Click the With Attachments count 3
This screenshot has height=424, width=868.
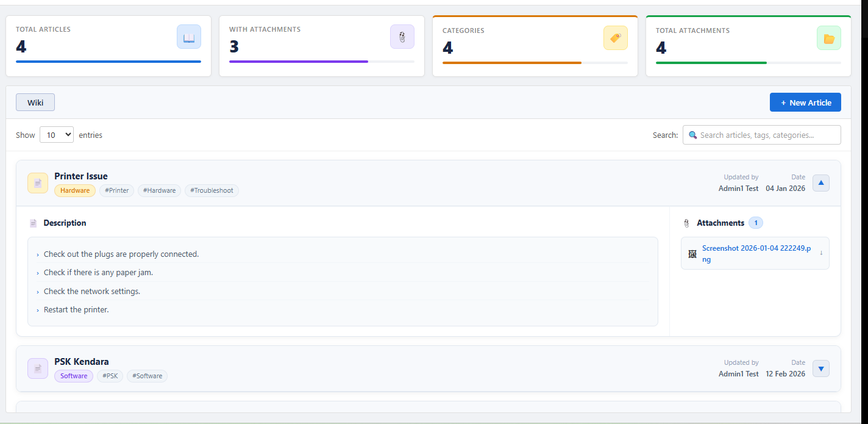click(234, 46)
